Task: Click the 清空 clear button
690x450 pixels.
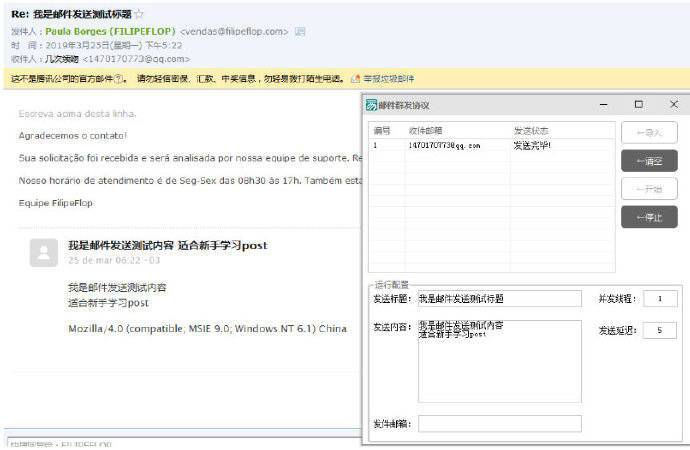Action: click(x=649, y=161)
